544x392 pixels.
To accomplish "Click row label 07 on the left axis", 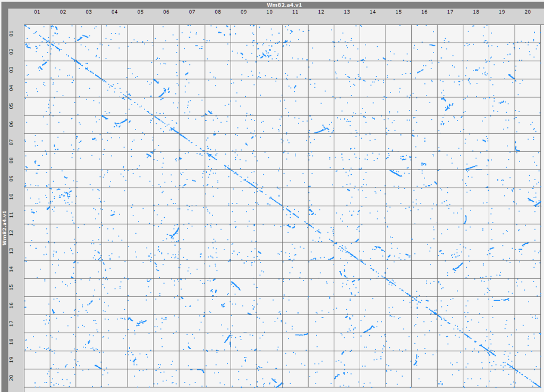I will click(x=12, y=142).
